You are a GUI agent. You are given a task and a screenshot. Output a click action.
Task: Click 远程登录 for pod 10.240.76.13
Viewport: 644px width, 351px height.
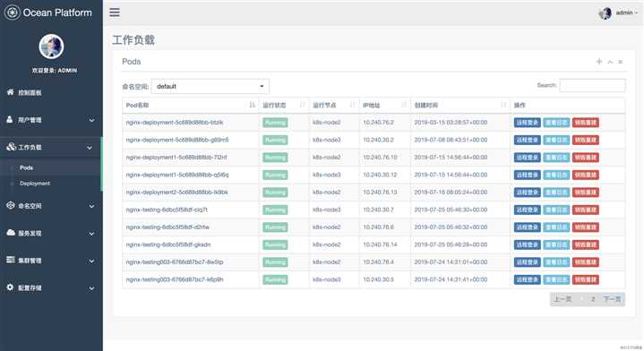[527, 193]
